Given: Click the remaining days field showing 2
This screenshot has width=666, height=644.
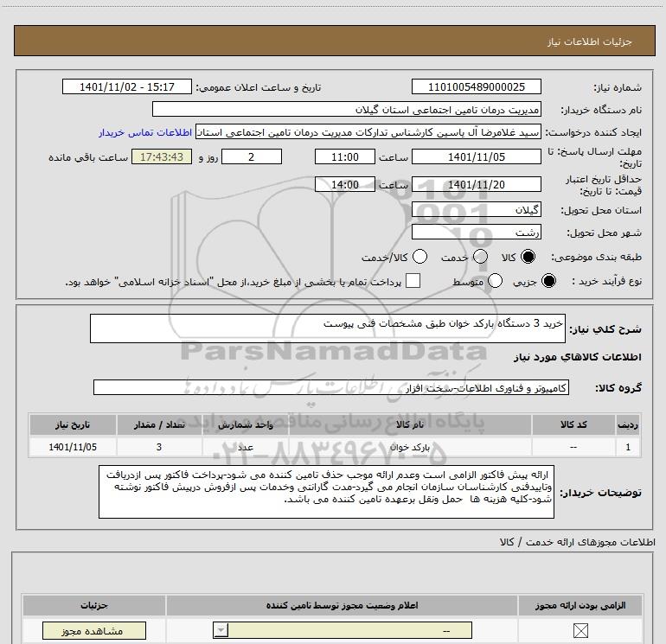Looking at the screenshot, I should [252, 156].
